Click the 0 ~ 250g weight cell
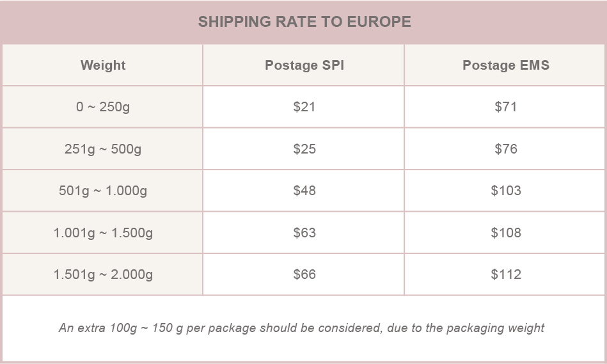 (102, 106)
